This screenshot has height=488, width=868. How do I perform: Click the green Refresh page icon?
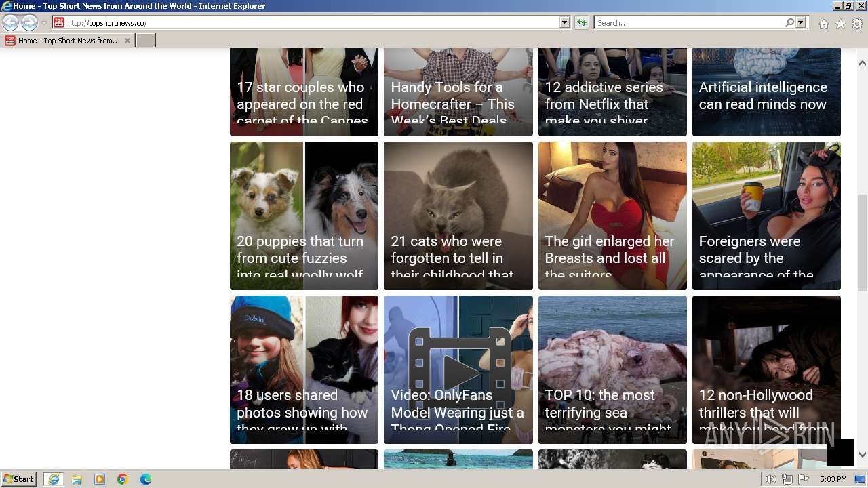pos(581,23)
